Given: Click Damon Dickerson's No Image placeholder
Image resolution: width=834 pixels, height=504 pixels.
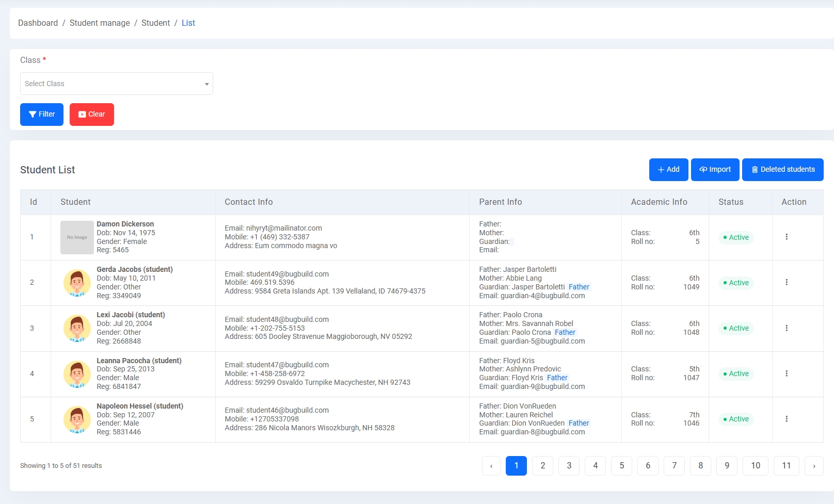Looking at the screenshot, I should coord(77,237).
